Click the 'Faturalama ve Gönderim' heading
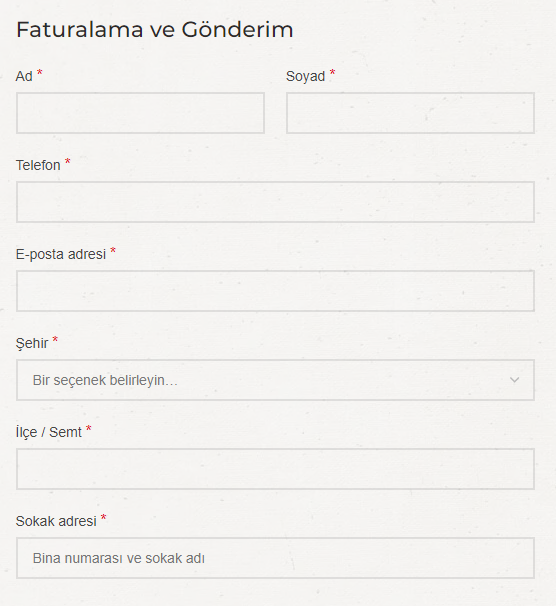Image resolution: width=556 pixels, height=606 pixels. (155, 30)
